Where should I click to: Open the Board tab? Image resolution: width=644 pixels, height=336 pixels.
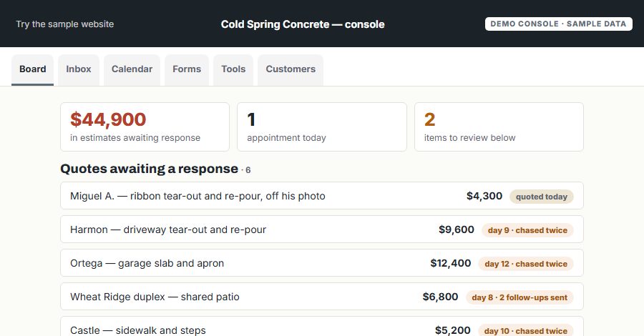tap(32, 69)
